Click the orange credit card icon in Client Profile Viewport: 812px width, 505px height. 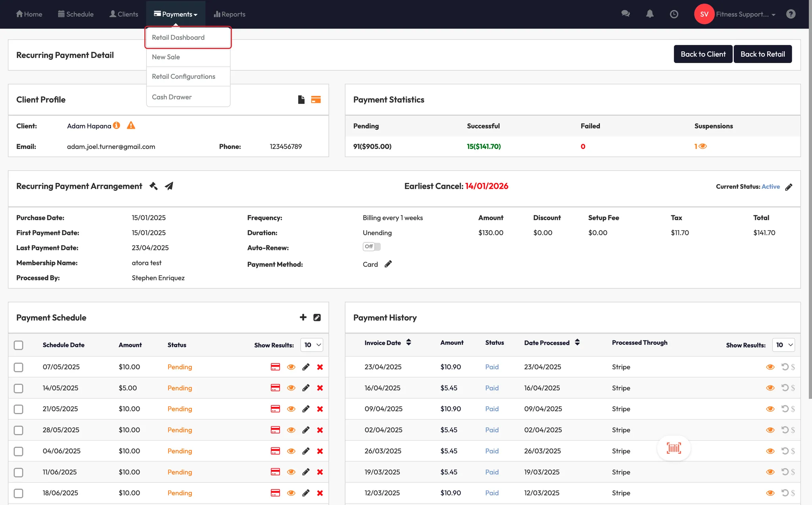[x=316, y=100]
